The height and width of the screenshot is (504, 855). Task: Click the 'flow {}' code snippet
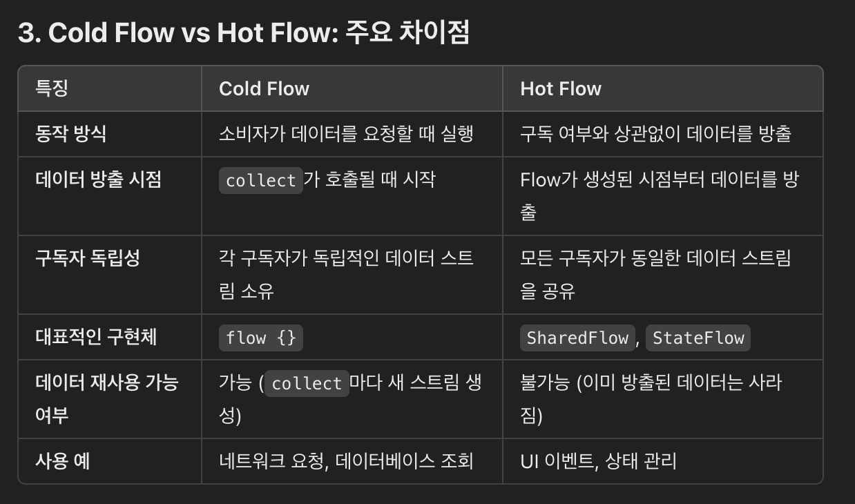pyautogui.click(x=261, y=338)
